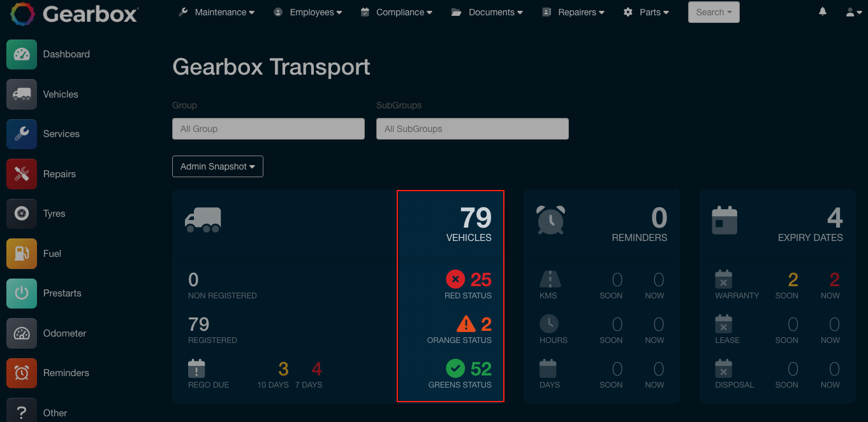
Task: Open the Compliance menu
Action: [397, 12]
